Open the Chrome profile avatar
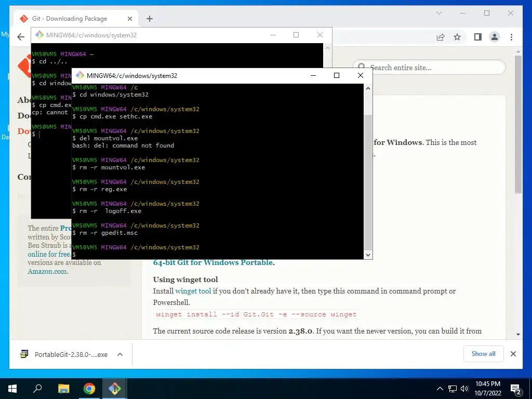The height and width of the screenshot is (399, 532). [x=495, y=37]
